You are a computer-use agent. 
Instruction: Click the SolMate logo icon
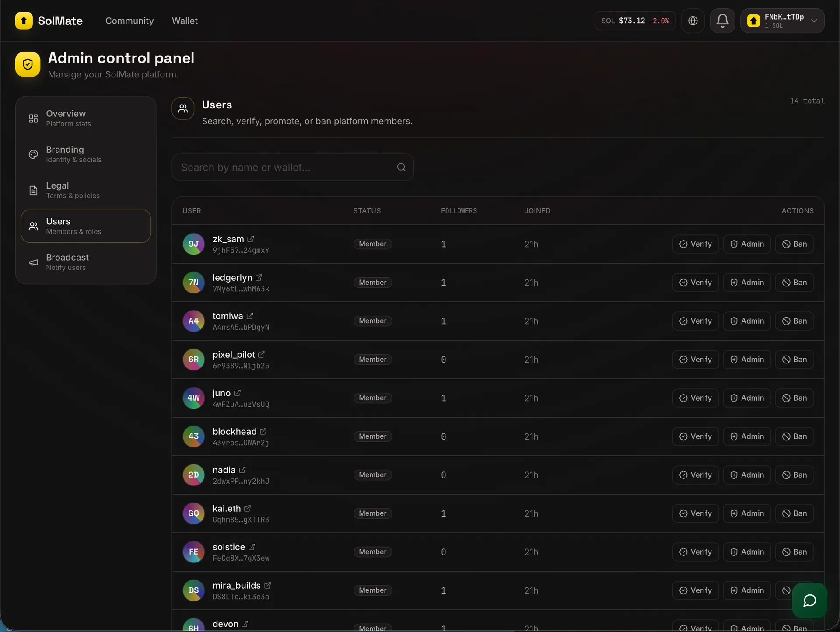pyautogui.click(x=24, y=21)
